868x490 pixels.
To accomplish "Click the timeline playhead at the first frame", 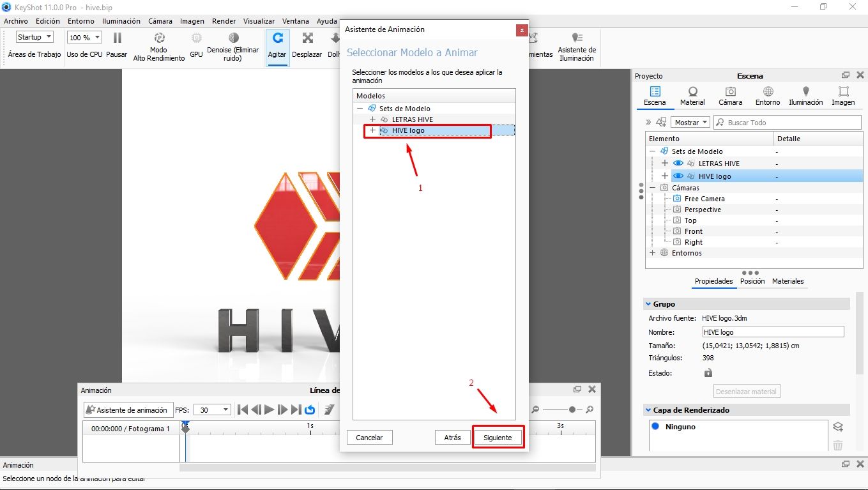I will 185,427.
